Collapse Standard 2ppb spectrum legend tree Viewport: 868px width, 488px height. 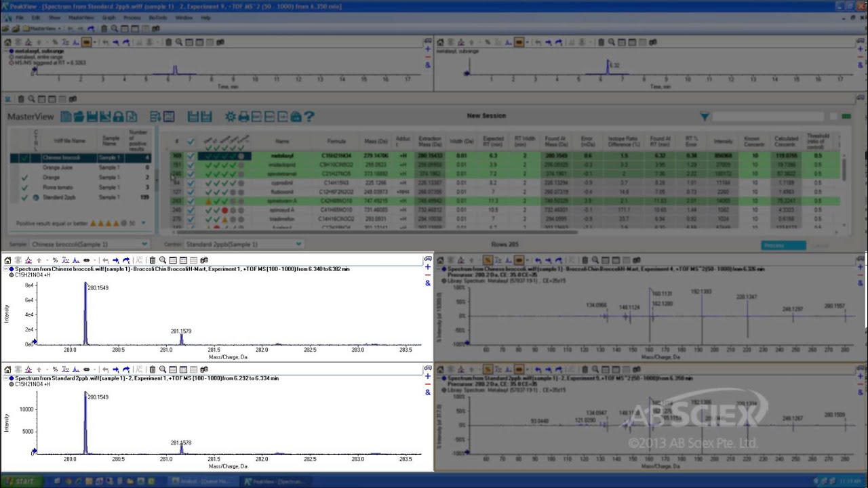5,378
